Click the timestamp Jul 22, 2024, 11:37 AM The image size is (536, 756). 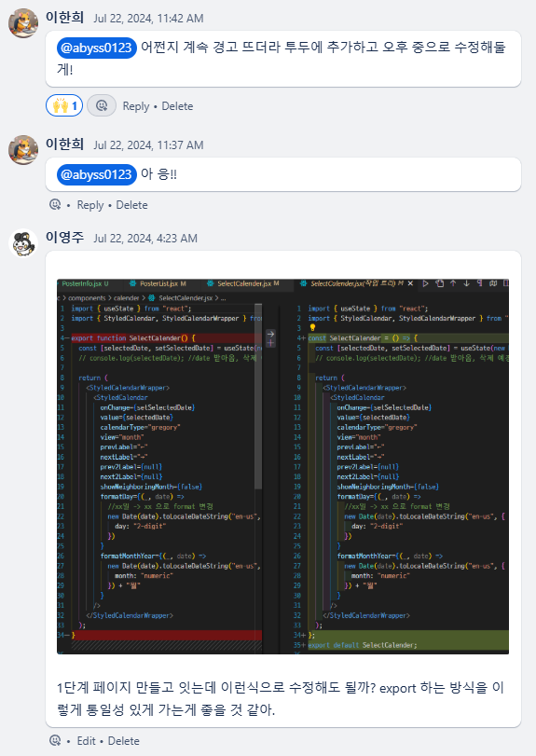point(148,145)
